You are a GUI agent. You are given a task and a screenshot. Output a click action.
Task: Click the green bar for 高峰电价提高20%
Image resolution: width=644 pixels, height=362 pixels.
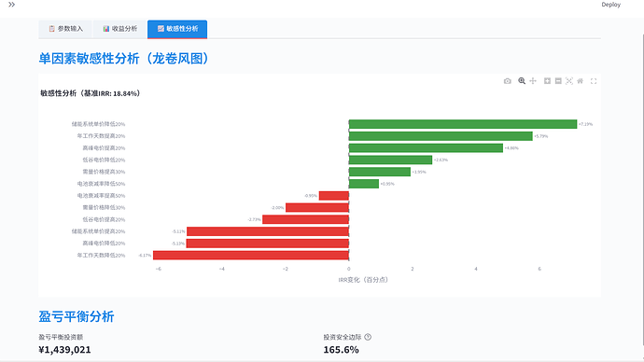[x=426, y=147]
